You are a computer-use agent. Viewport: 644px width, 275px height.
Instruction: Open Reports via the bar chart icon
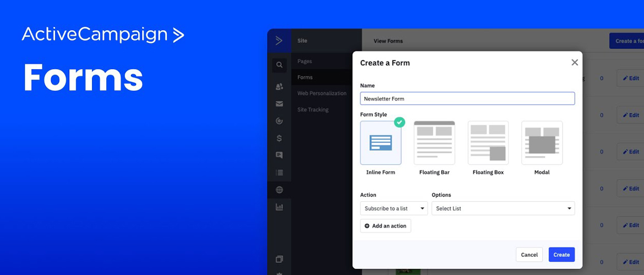click(x=279, y=207)
